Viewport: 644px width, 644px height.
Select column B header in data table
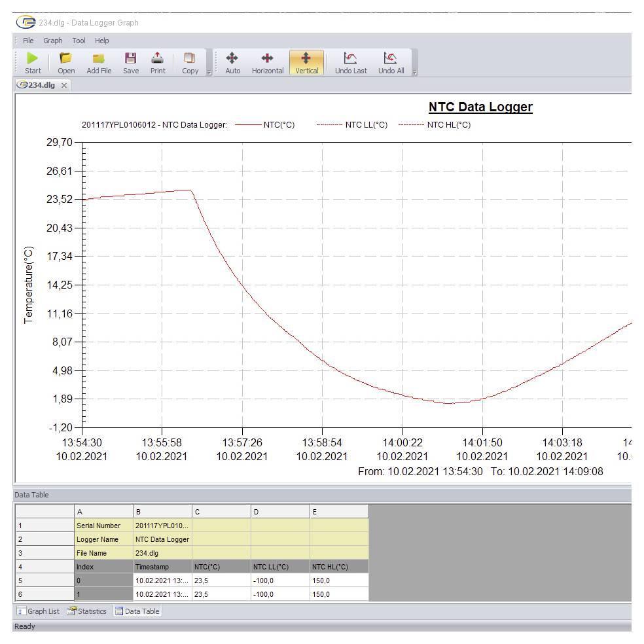click(162, 512)
